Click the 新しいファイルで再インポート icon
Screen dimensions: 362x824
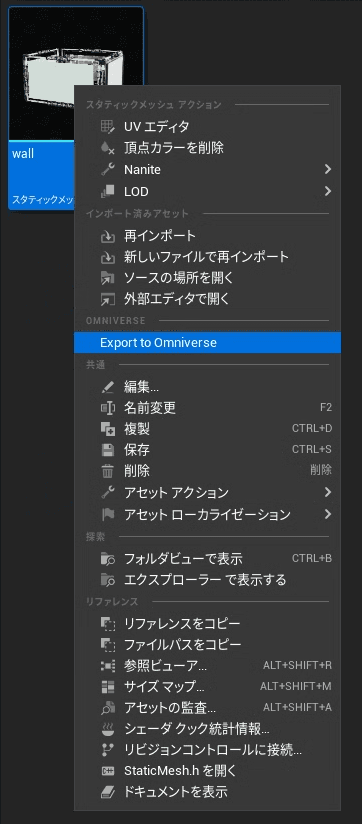click(107, 257)
